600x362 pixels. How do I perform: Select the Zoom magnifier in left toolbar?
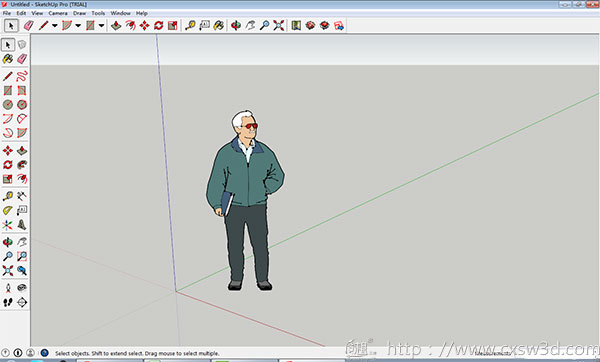point(8,256)
